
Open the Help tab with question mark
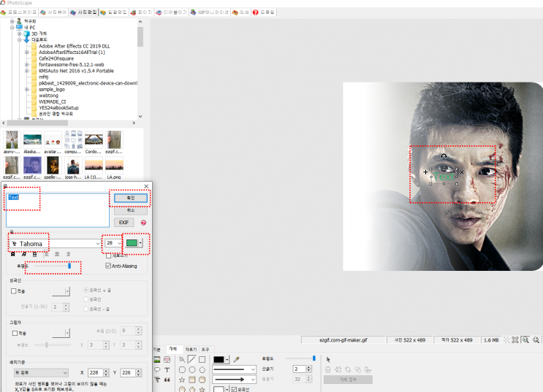point(264,12)
